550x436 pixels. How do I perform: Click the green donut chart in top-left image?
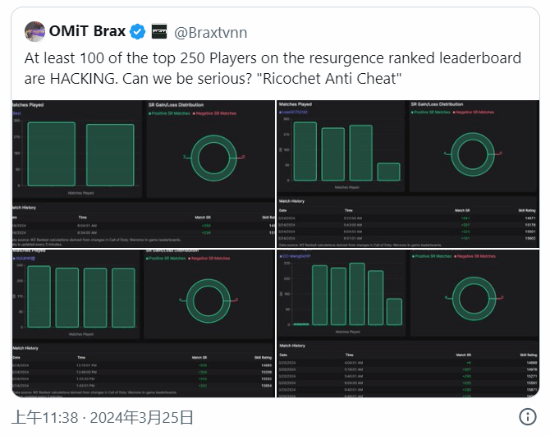coord(214,158)
